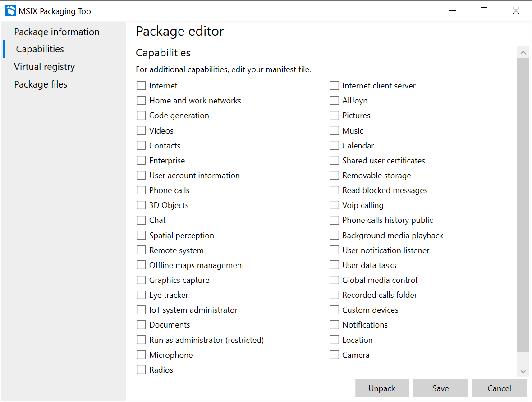Toggle the Background media playback checkbox
Screen dimensions: 532x402
[x=334, y=236]
